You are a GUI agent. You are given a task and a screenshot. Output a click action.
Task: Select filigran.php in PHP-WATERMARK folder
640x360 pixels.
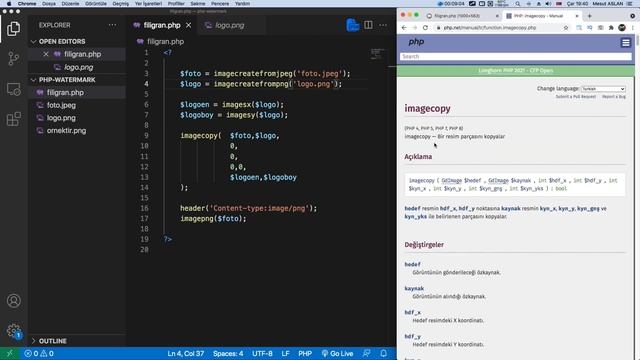click(65, 93)
